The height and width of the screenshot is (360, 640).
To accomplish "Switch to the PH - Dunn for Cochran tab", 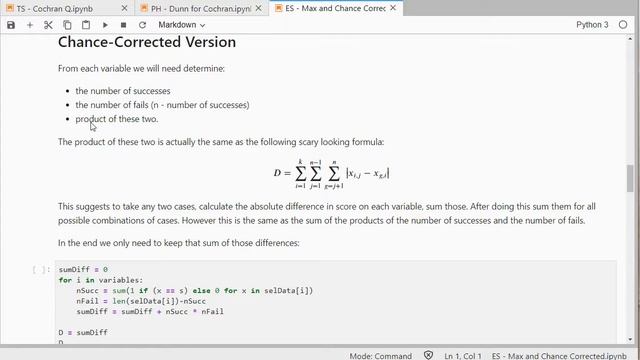I will (x=201, y=8).
